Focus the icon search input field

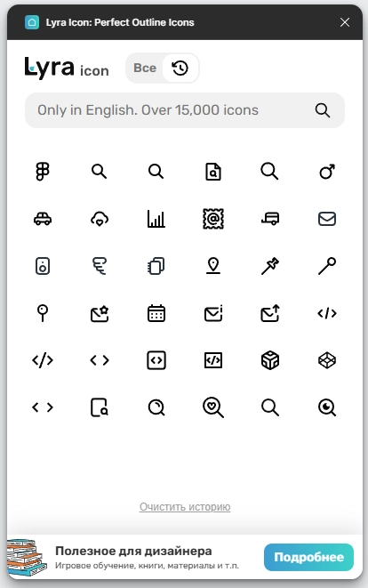185,110
